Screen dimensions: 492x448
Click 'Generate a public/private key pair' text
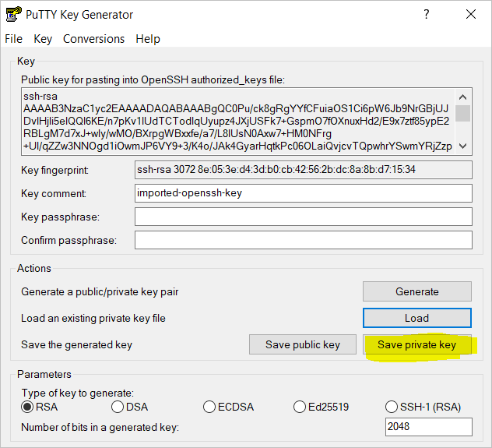(100, 291)
